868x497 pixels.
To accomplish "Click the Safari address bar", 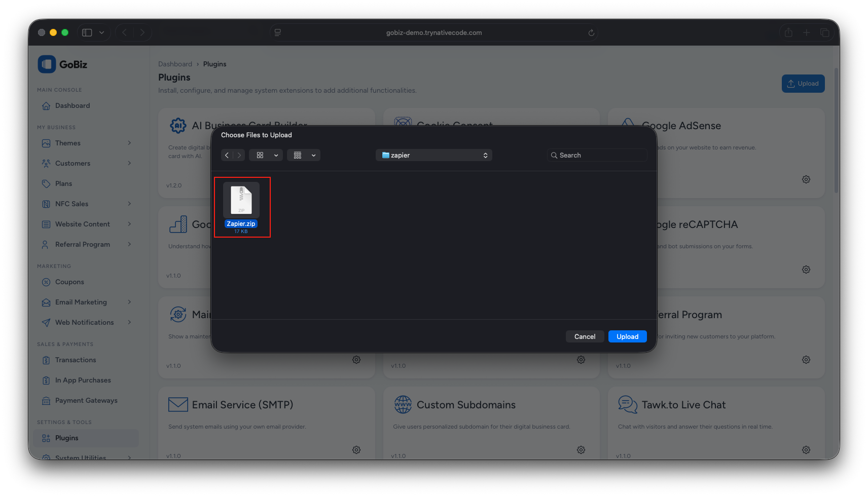I will pyautogui.click(x=434, y=32).
